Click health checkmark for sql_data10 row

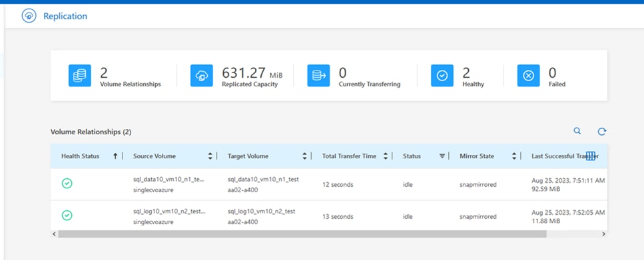coord(67,184)
